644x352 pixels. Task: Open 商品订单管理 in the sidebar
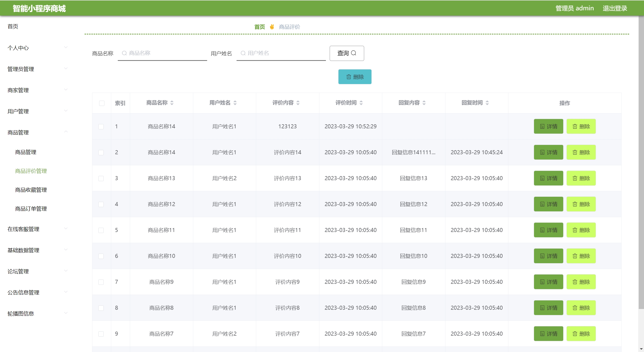click(x=31, y=209)
